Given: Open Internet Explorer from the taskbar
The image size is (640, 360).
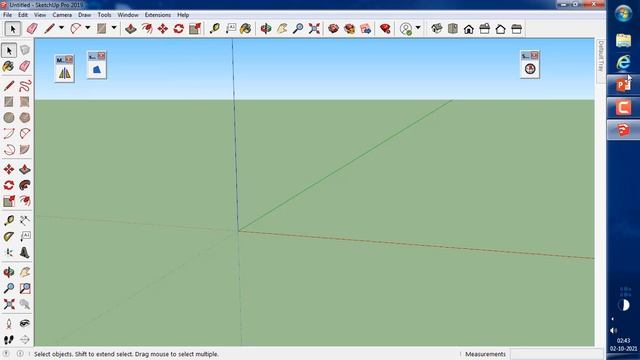Looking at the screenshot, I should [623, 62].
